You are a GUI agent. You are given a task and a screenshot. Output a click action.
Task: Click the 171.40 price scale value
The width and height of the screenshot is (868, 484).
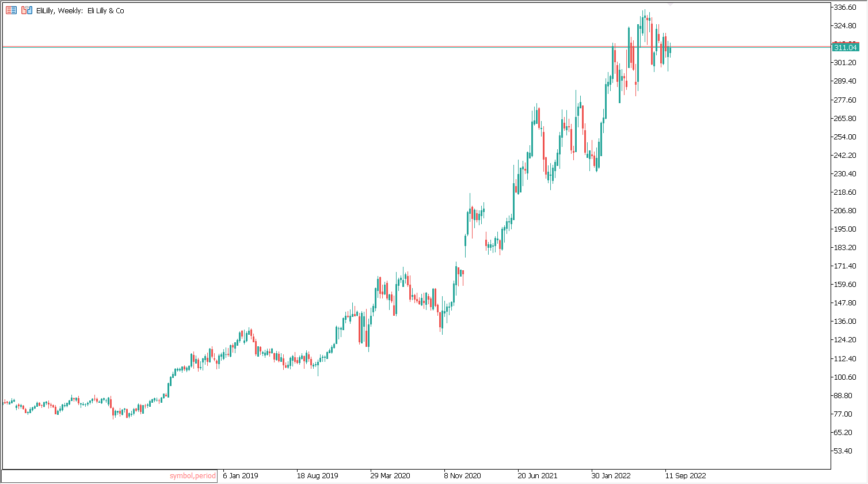(846, 266)
